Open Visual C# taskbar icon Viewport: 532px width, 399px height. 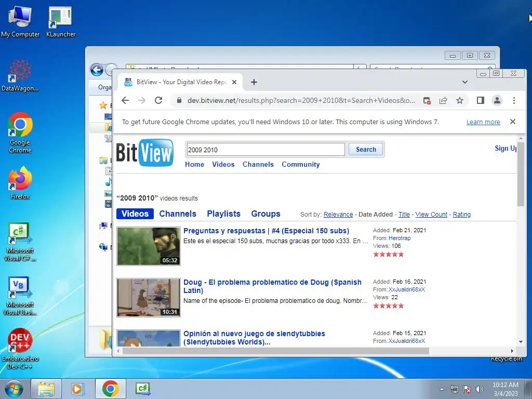(x=142, y=389)
